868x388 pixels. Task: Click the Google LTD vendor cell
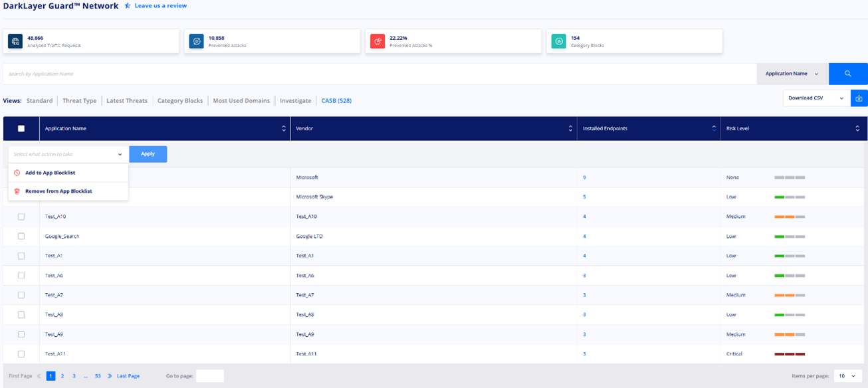click(x=309, y=237)
